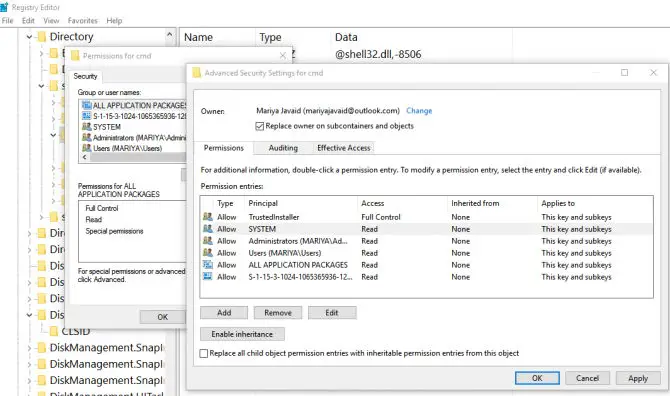Click OK in Advanced Security Settings
This screenshot has height=396, width=670.
(x=537, y=378)
